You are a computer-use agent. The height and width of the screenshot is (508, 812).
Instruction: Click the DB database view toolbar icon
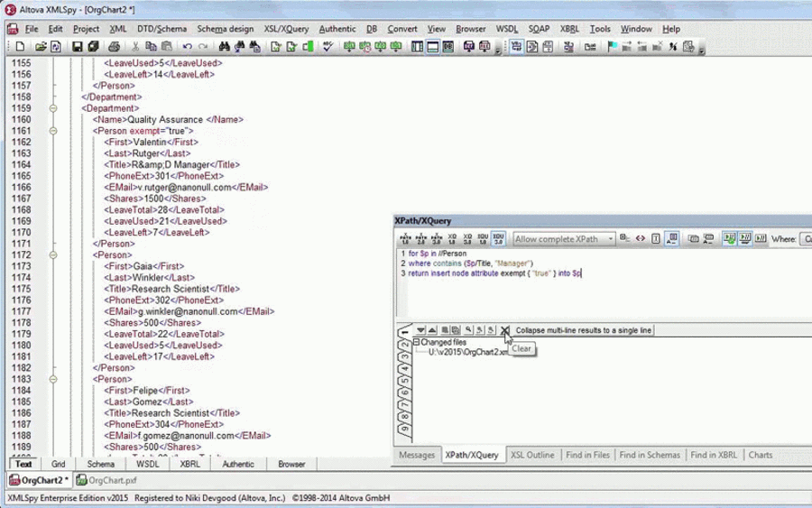click(448, 47)
